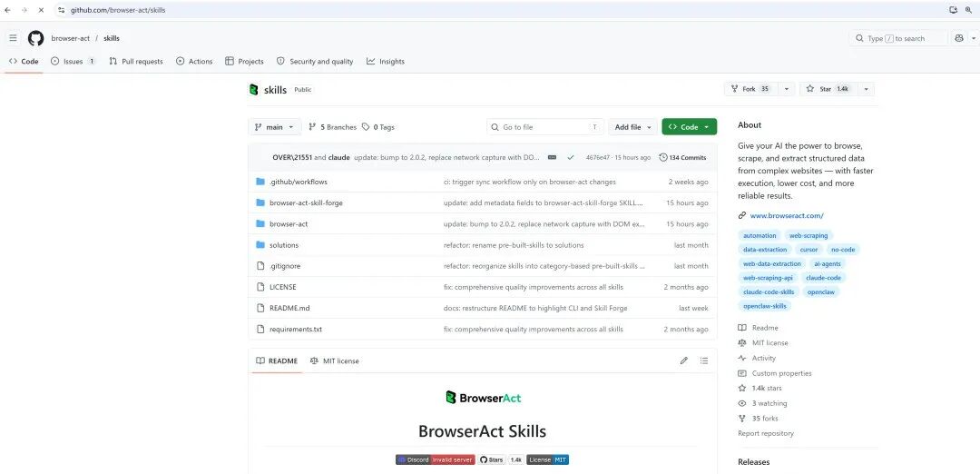The image size is (980, 474).
Task: Click the site info icon in address bar
Action: (x=61, y=10)
